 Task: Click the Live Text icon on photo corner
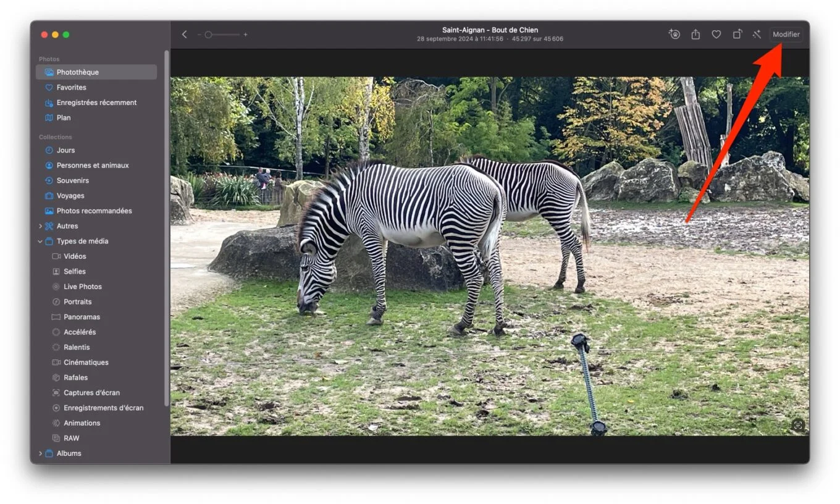click(798, 425)
